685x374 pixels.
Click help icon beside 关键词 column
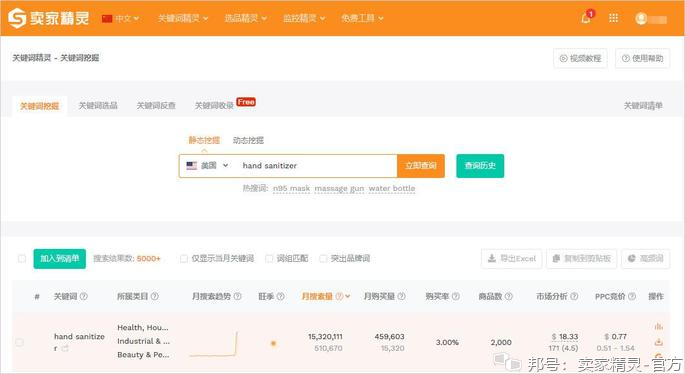[83, 296]
